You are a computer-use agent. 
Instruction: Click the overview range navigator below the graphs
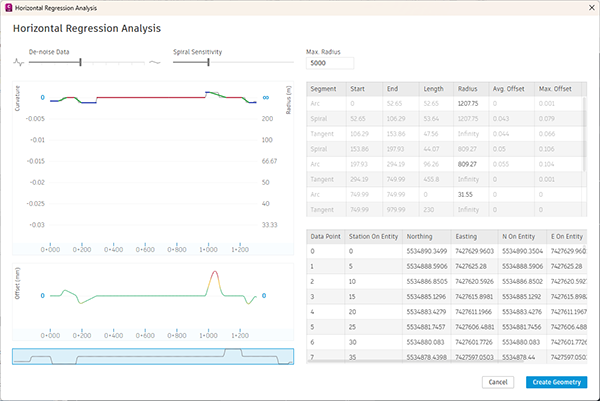coord(153,356)
